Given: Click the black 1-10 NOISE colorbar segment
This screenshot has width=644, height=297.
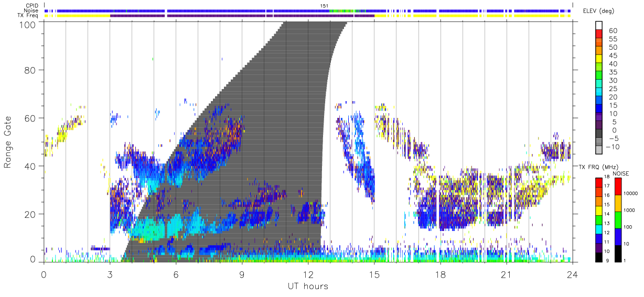Looking at the screenshot, I should (x=618, y=254).
